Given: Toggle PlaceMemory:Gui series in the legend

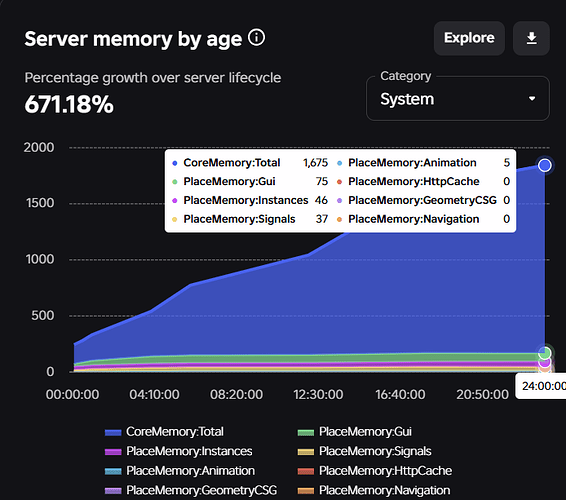Looking at the screenshot, I should pyautogui.click(x=355, y=432).
